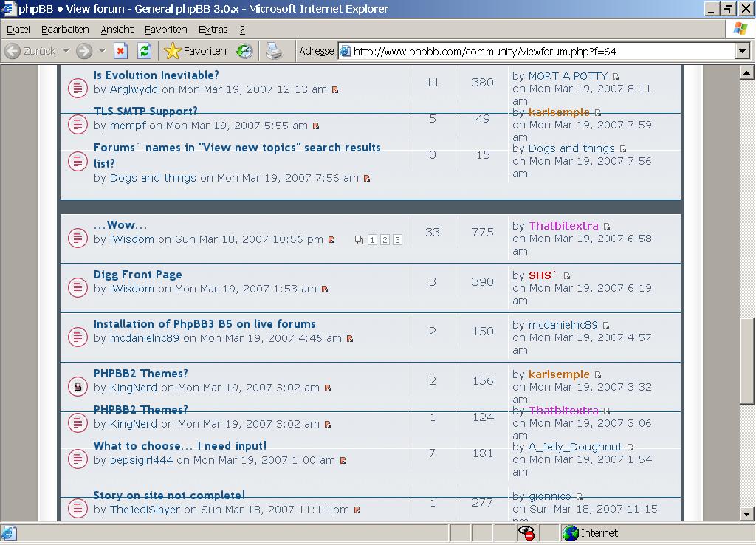Click the blocked-cookie privacy icon in status bar
Viewport: 756px width, 545px height.
526,533
